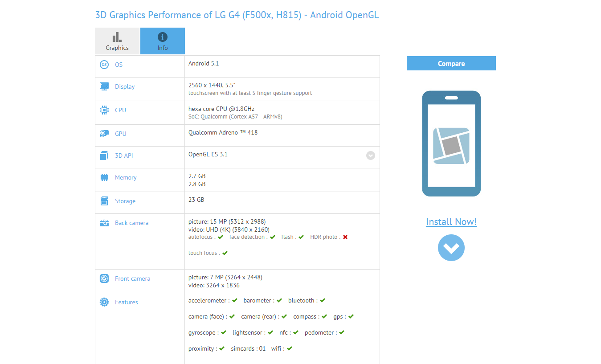This screenshot has width=601, height=364.
Task: Click the video: 3264 x 1836 text
Action: [x=214, y=285]
